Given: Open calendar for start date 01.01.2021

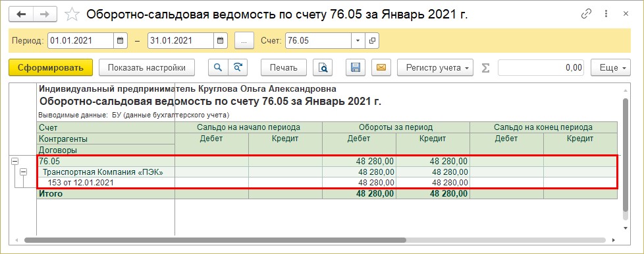Looking at the screenshot, I should (120, 41).
